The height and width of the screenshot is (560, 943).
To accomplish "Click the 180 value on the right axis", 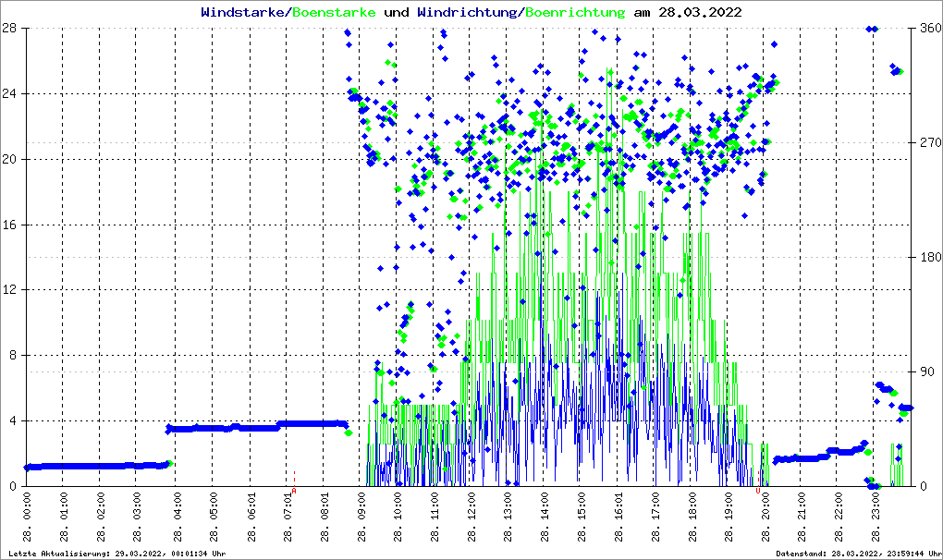I will [x=928, y=257].
